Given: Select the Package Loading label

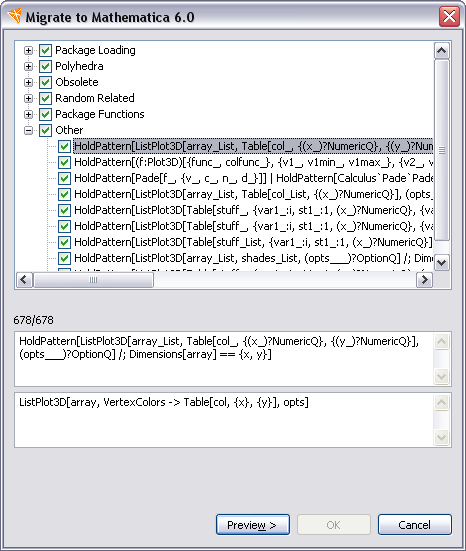Looking at the screenshot, I should point(95,50).
